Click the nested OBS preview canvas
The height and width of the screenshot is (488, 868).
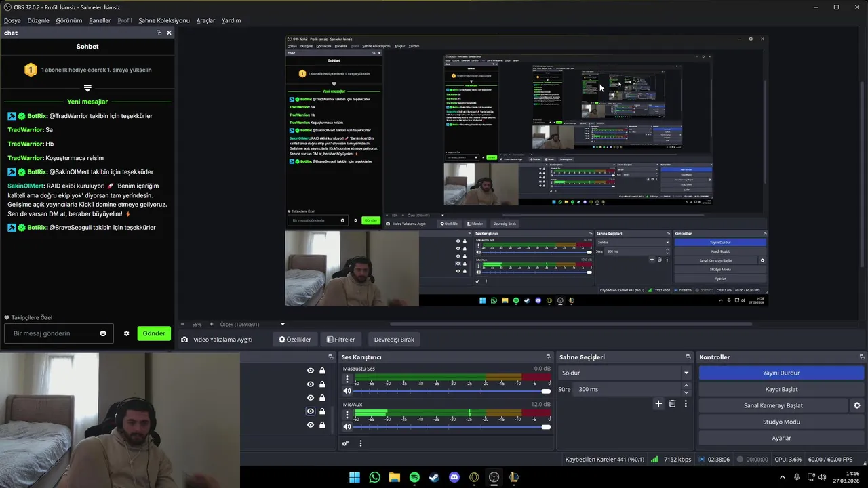click(x=526, y=171)
